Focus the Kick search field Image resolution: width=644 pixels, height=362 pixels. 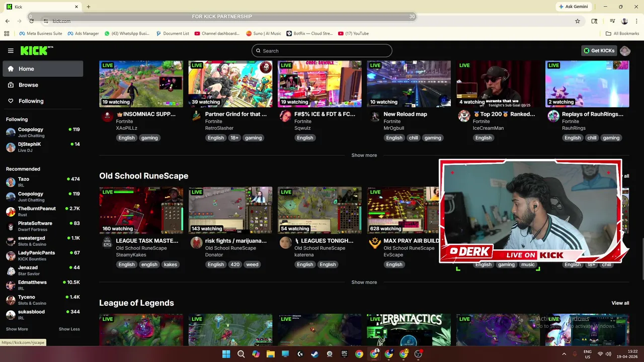(x=322, y=51)
